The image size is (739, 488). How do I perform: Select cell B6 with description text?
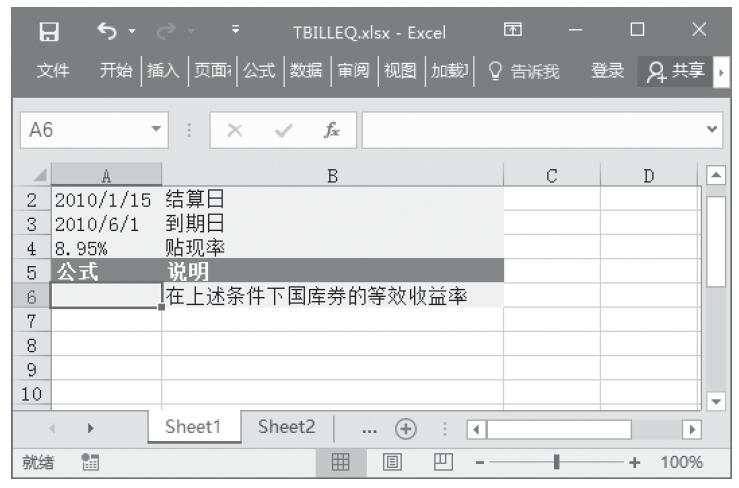(332, 295)
